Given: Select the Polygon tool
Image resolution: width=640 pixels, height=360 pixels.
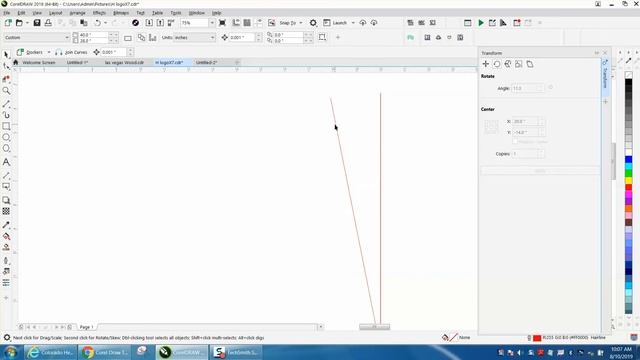Looking at the screenshot, I should pyautogui.click(x=6, y=149).
